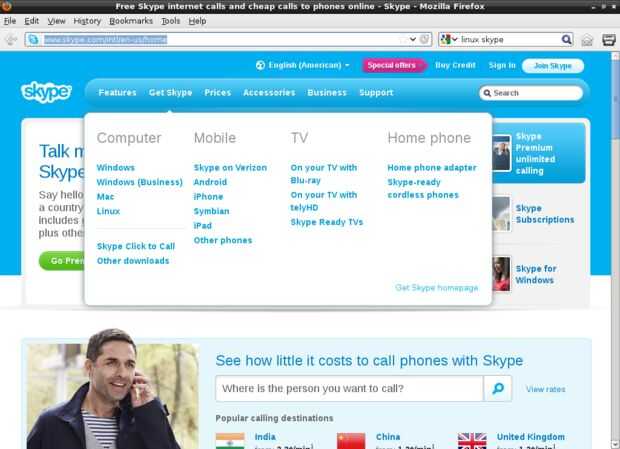Open the View rates link

[x=545, y=389]
